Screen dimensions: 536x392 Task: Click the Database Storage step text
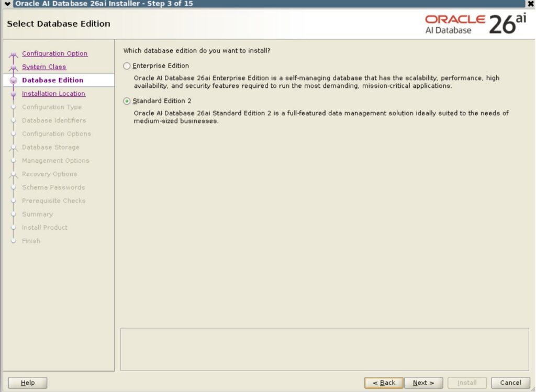(51, 147)
